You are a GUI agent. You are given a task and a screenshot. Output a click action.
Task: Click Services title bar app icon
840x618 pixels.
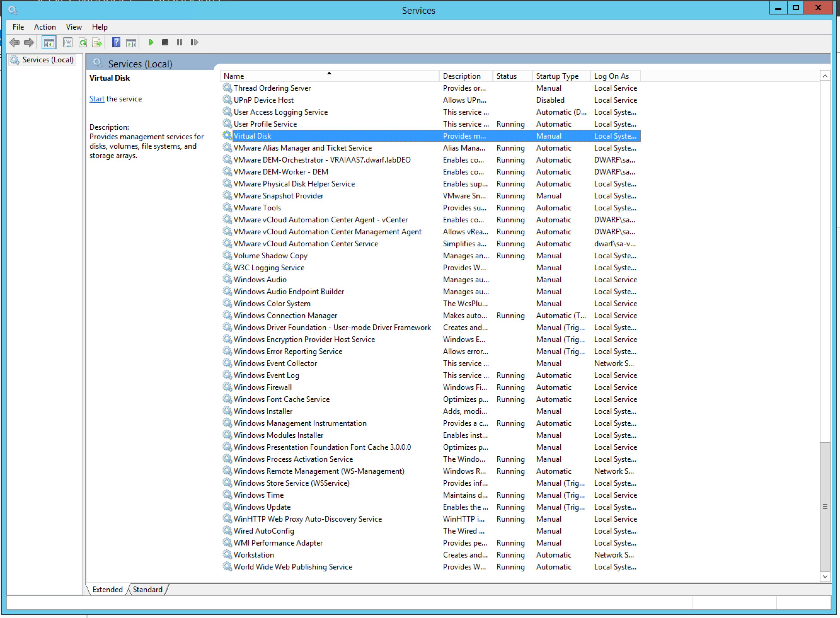pyautogui.click(x=13, y=10)
